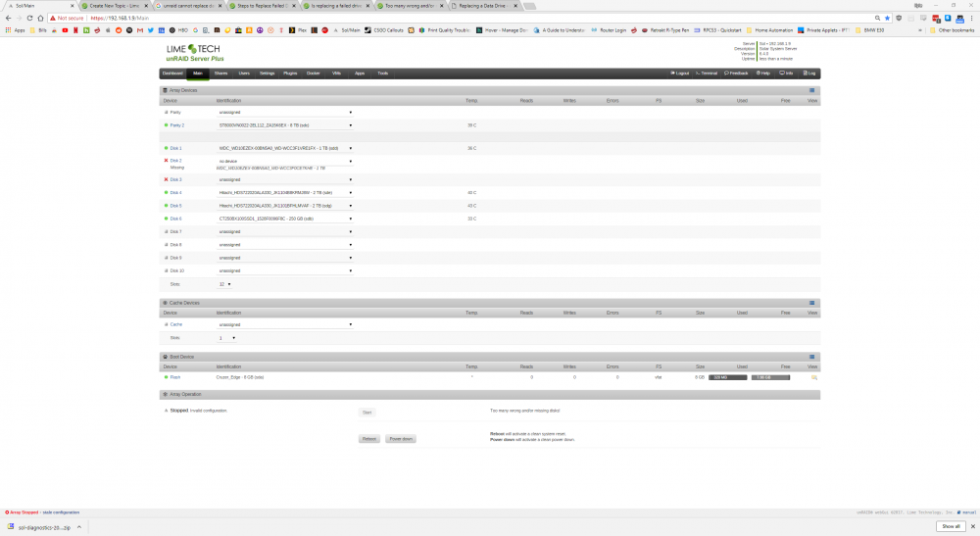
Task: Open the Shares tab
Action: 220,73
